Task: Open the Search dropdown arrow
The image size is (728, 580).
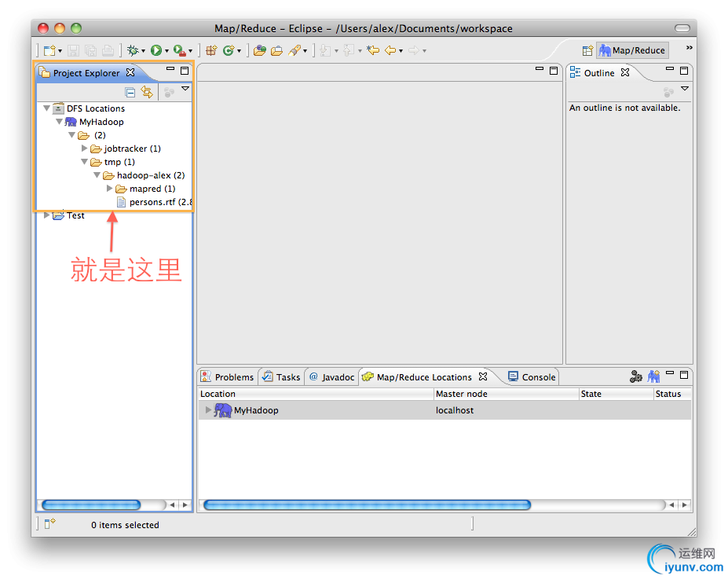Action: 305,51
